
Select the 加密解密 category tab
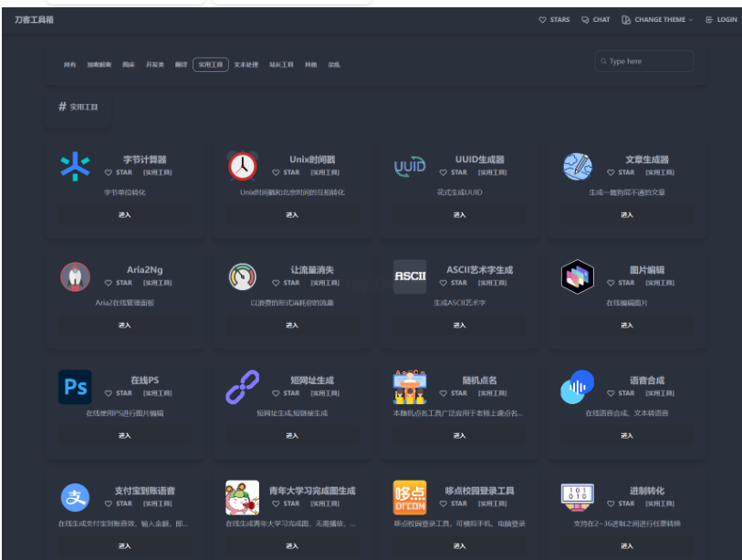99,65
